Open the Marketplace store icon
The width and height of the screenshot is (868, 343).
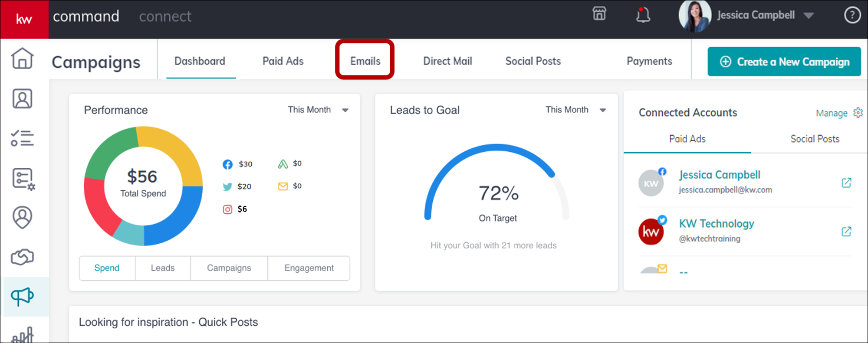coord(599,14)
